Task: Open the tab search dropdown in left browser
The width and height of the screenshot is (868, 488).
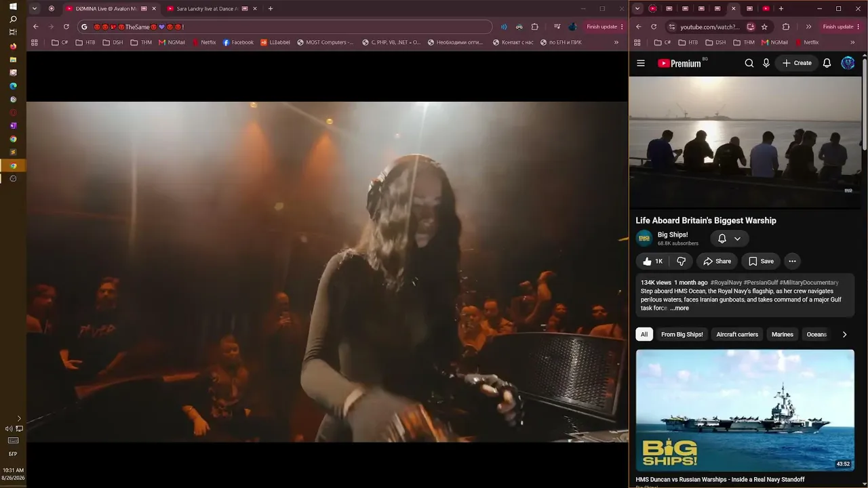Action: point(35,9)
